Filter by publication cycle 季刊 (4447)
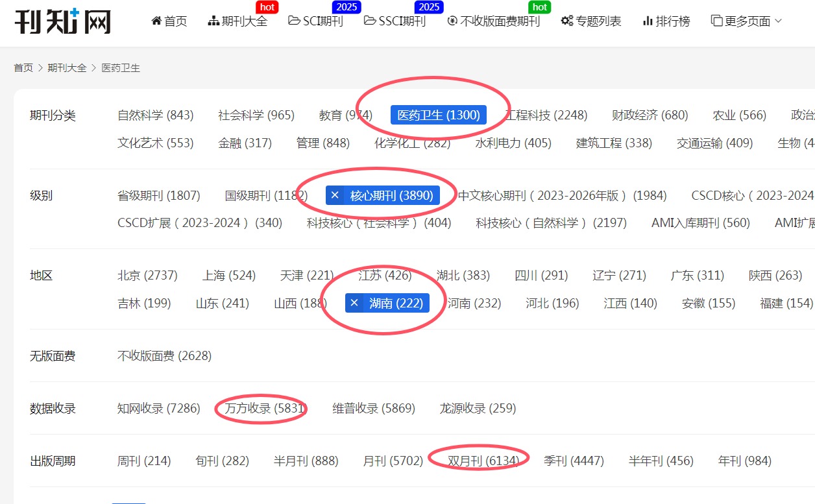 pos(574,461)
